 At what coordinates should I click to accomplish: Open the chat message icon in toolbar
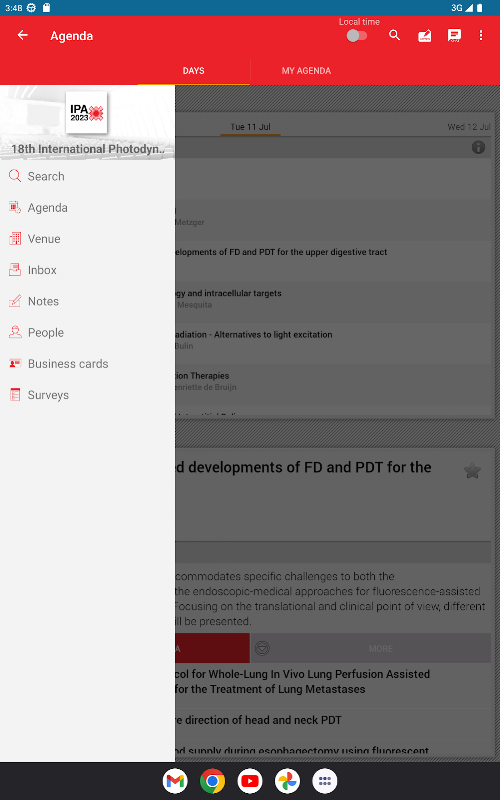pyautogui.click(x=454, y=35)
